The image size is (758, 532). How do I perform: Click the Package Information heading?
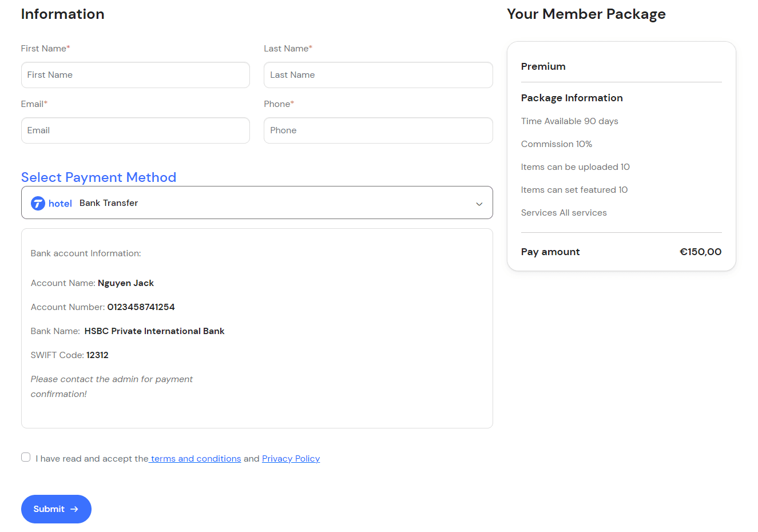(572, 98)
